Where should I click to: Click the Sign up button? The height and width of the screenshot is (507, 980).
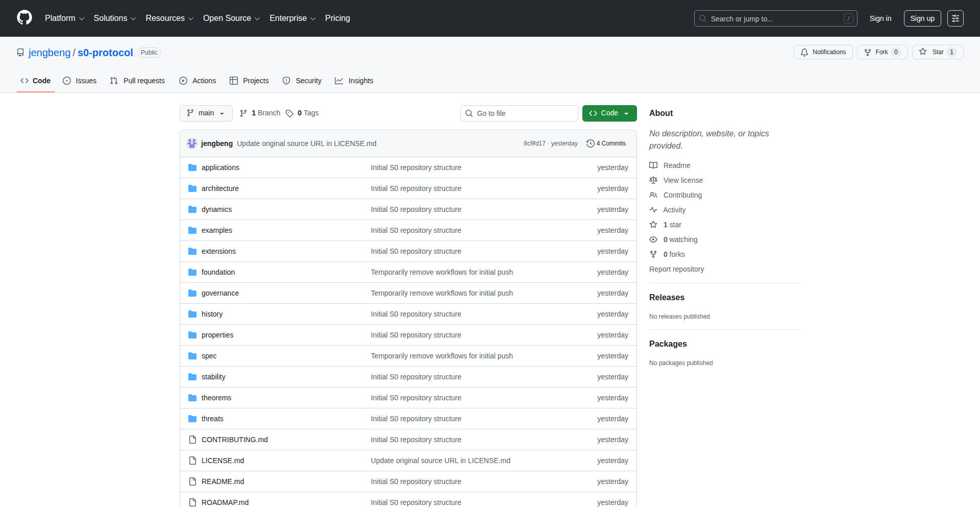coord(922,18)
